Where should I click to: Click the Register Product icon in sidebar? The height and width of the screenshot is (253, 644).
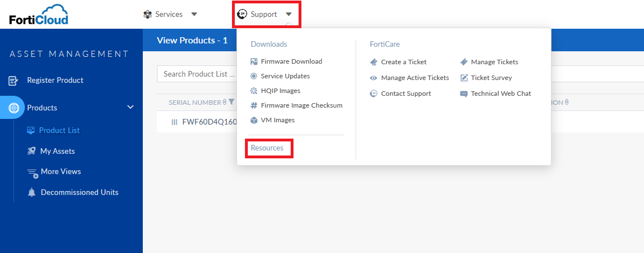13,81
